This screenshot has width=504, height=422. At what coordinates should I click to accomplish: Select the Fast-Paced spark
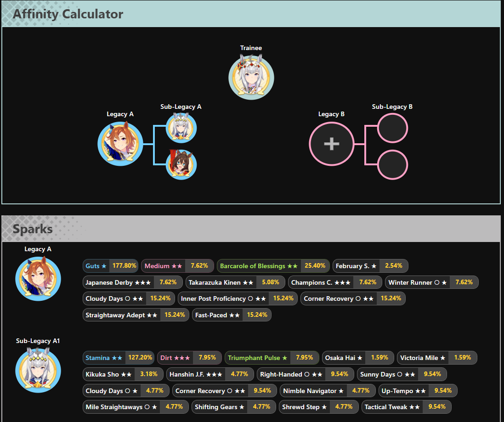pos(232,315)
